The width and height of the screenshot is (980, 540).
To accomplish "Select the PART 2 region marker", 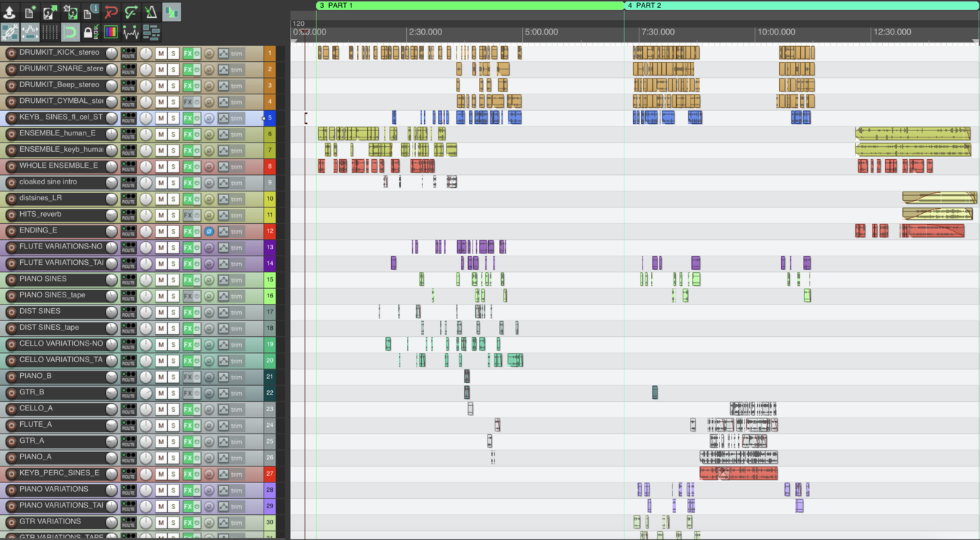I will 799,5.
